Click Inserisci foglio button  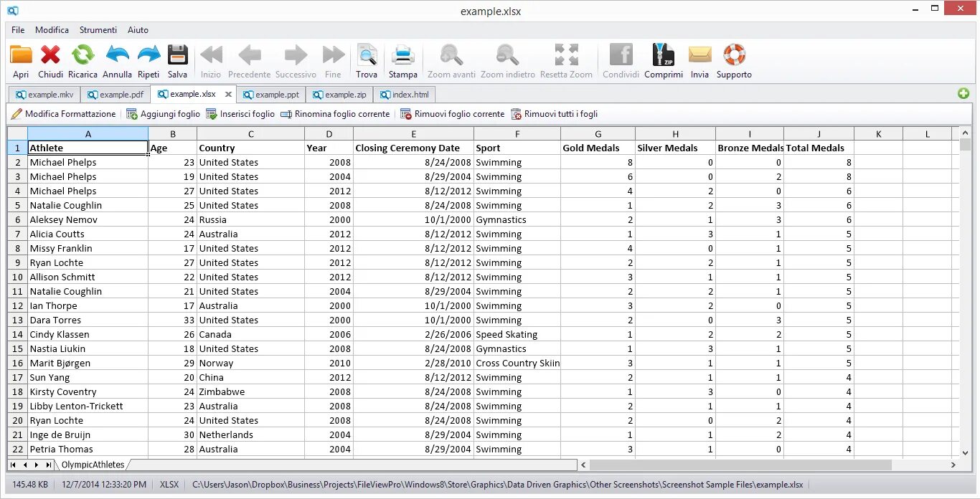click(240, 114)
